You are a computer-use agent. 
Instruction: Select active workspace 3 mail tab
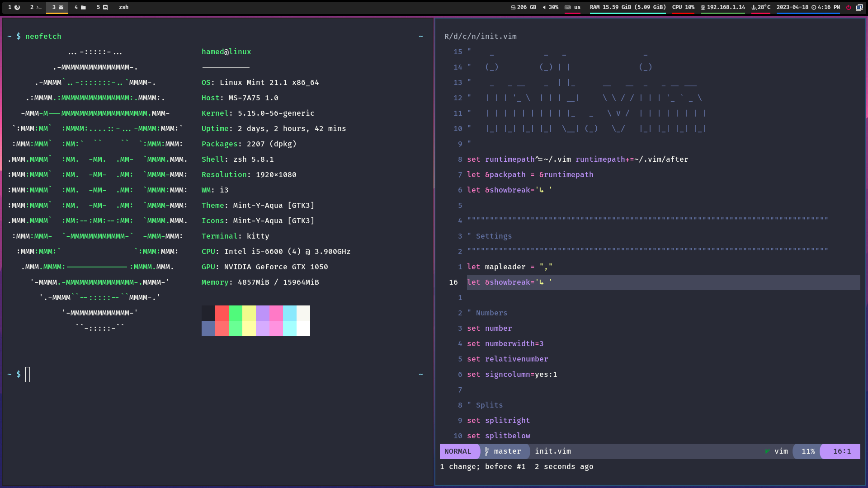57,7
